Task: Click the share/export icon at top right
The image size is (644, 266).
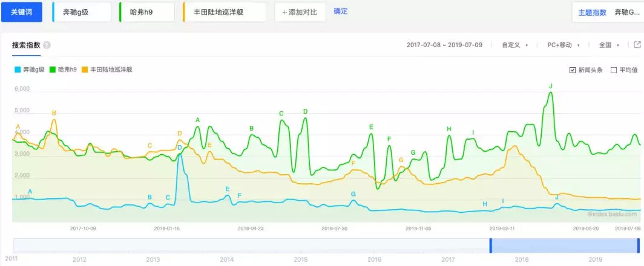Action: pyautogui.click(x=637, y=45)
